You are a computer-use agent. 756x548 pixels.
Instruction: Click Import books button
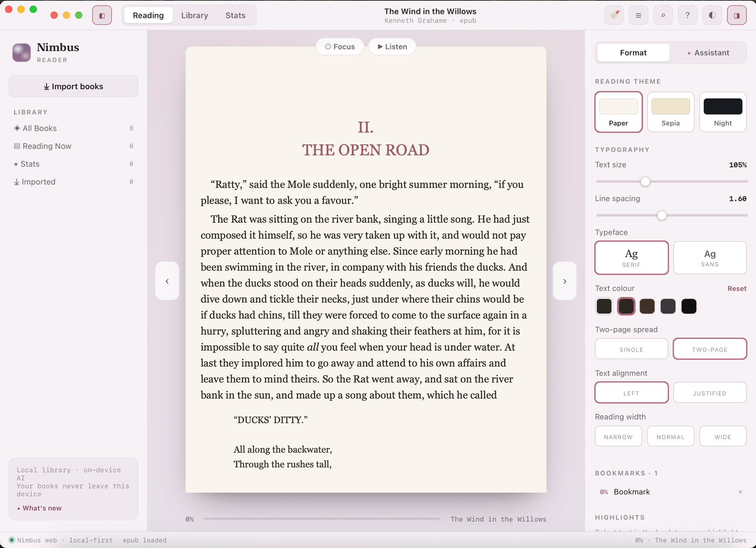(73, 86)
